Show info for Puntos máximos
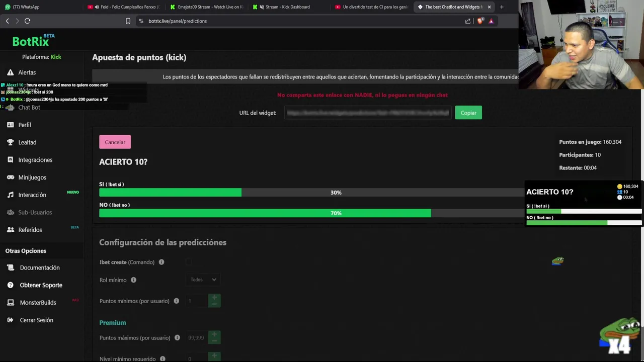The image size is (644, 362). click(177, 338)
